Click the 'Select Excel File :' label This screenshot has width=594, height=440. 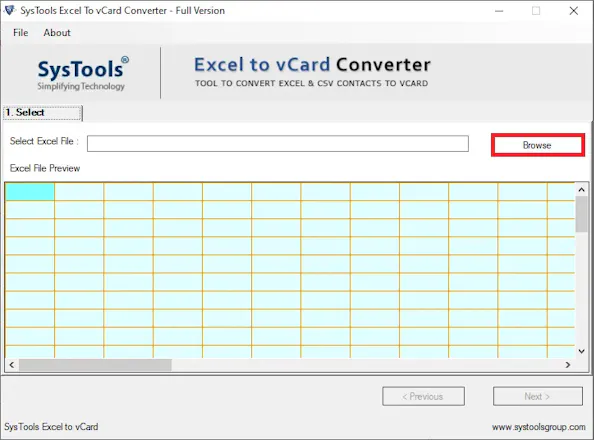coord(44,141)
